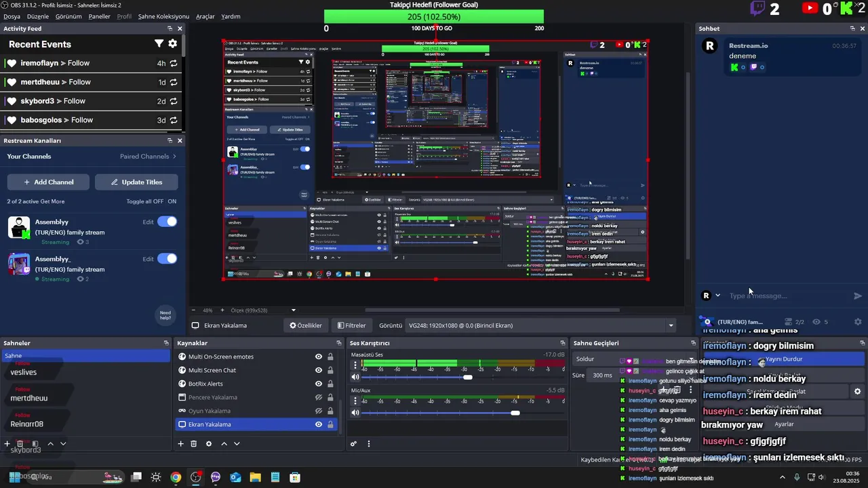Show hidden system tray icons
The image size is (868, 488).
pos(783,477)
